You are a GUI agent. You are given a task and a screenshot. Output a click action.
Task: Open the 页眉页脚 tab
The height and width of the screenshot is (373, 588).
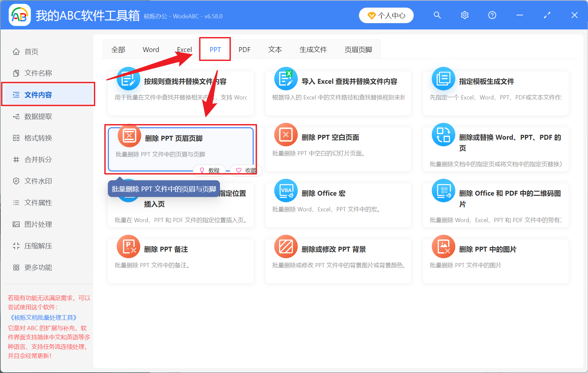tap(358, 49)
